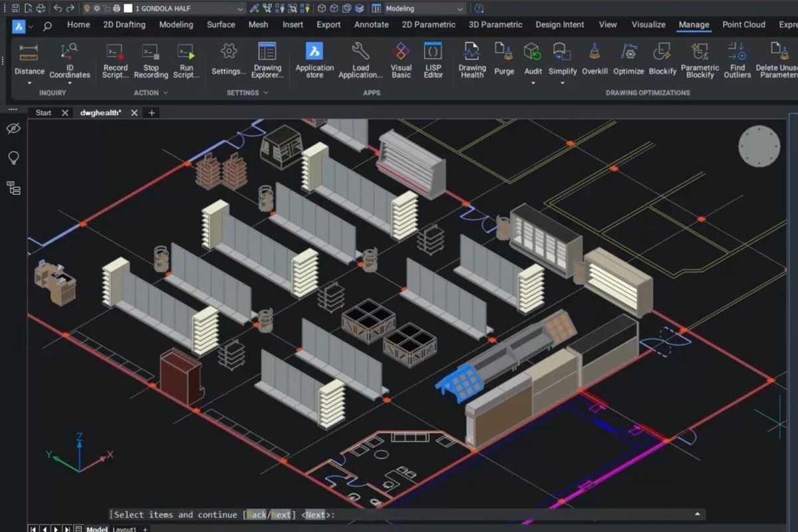Select the Point Cloud ribbon tab

tap(744, 25)
